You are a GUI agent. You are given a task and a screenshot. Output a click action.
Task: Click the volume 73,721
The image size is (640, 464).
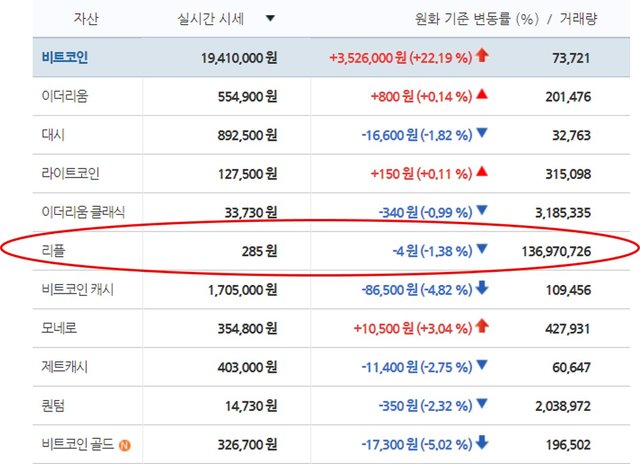(571, 58)
